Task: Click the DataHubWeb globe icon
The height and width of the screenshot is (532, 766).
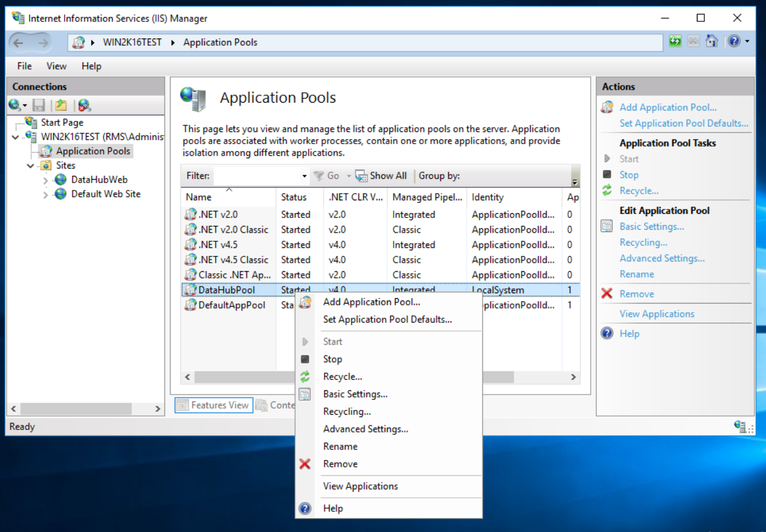Action: tap(61, 180)
